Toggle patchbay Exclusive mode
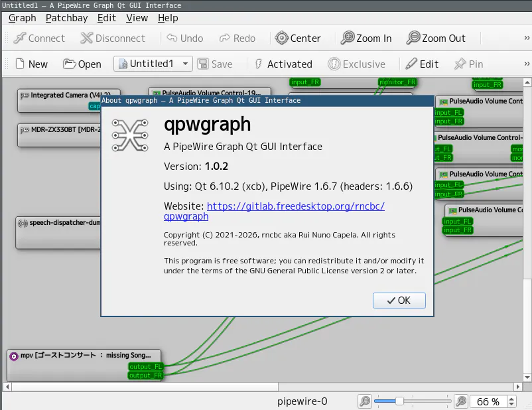This screenshot has height=410, width=532. tap(357, 64)
